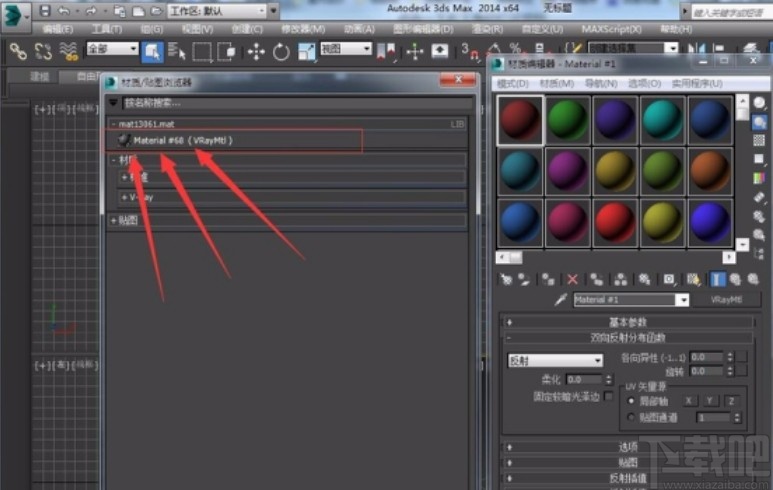
Task: Select the bright red material sample sphere
Action: click(615, 222)
